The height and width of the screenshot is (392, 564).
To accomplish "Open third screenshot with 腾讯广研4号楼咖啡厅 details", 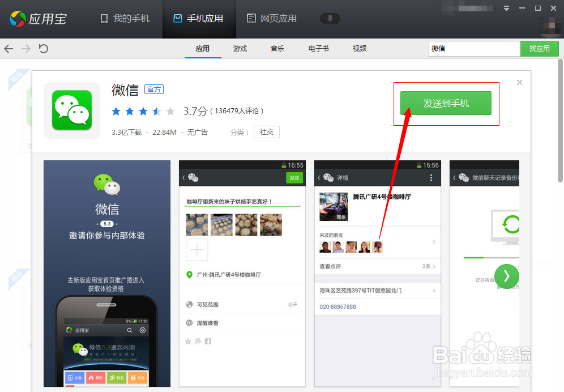I will coord(378,274).
